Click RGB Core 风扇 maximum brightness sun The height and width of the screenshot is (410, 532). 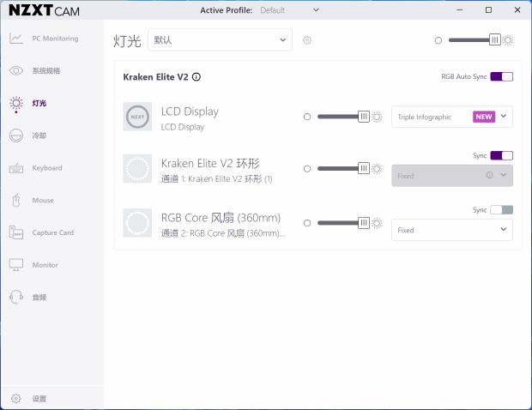377,223
